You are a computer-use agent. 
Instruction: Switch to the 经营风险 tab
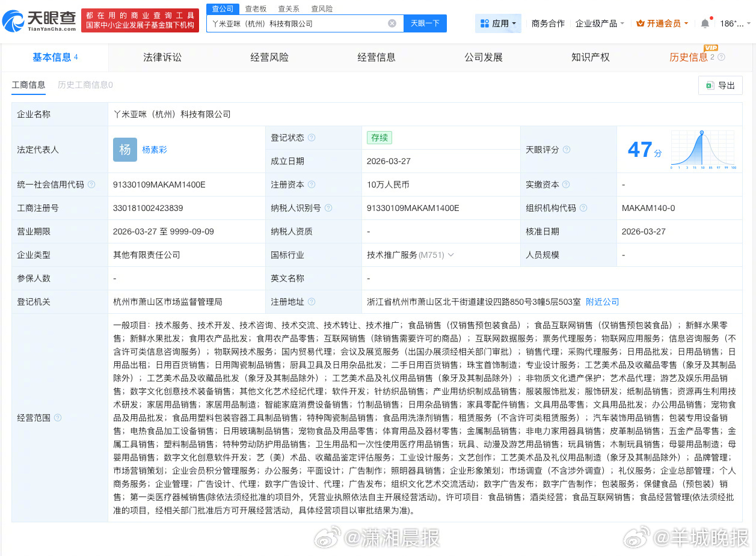[x=269, y=57]
